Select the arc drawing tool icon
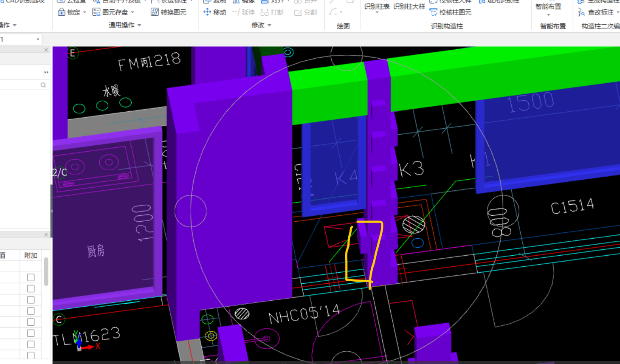The width and height of the screenshot is (620, 364). point(333,12)
